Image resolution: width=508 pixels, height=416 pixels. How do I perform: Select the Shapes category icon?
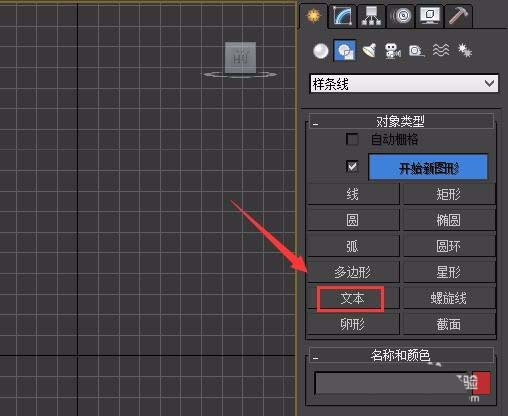click(x=345, y=51)
